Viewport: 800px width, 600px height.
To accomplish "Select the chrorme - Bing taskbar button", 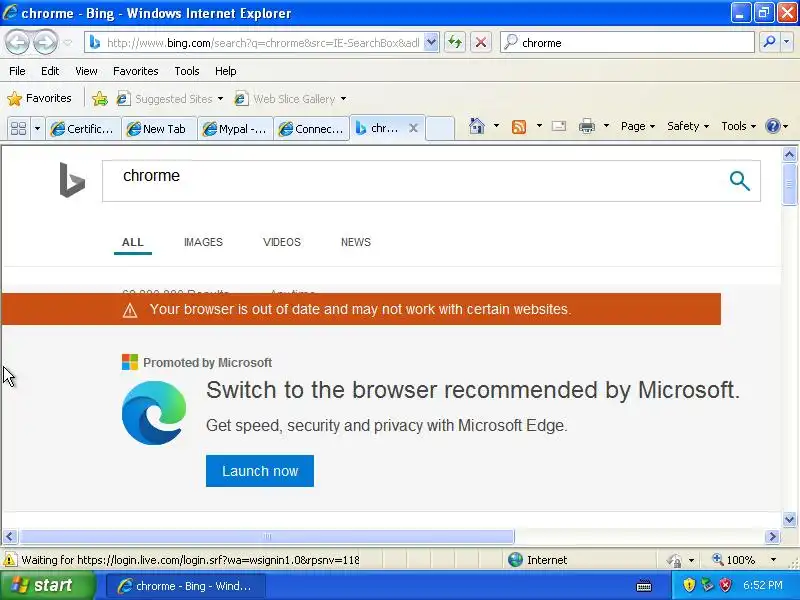I will tap(186, 586).
